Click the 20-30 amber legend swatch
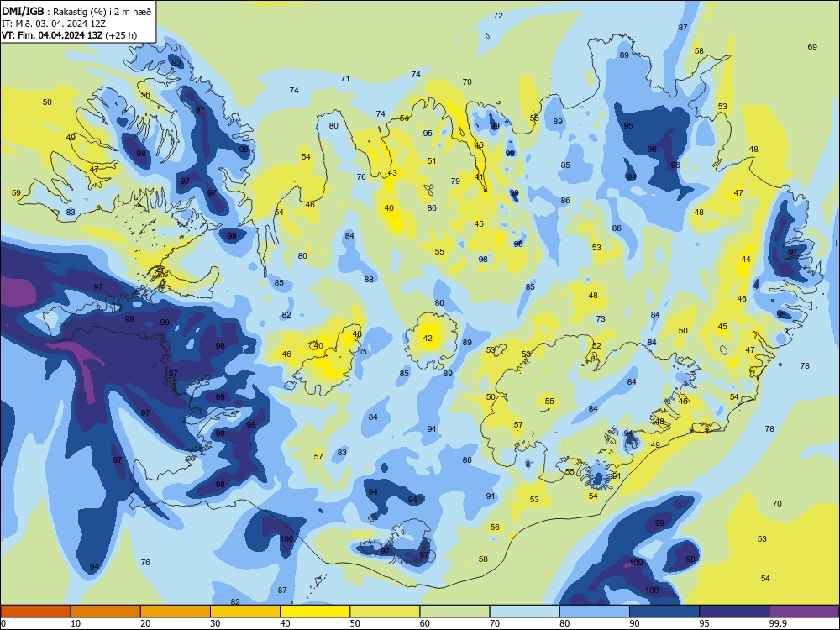The image size is (840, 630). point(176,612)
